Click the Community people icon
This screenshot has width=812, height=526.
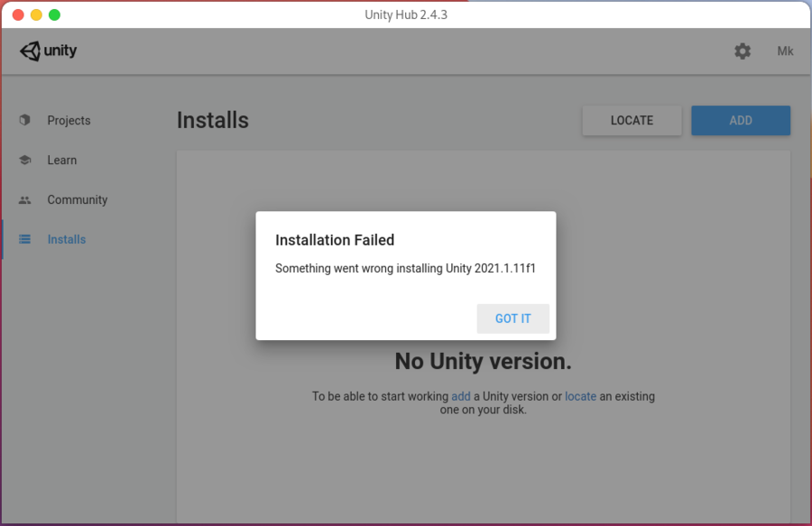[x=25, y=199]
